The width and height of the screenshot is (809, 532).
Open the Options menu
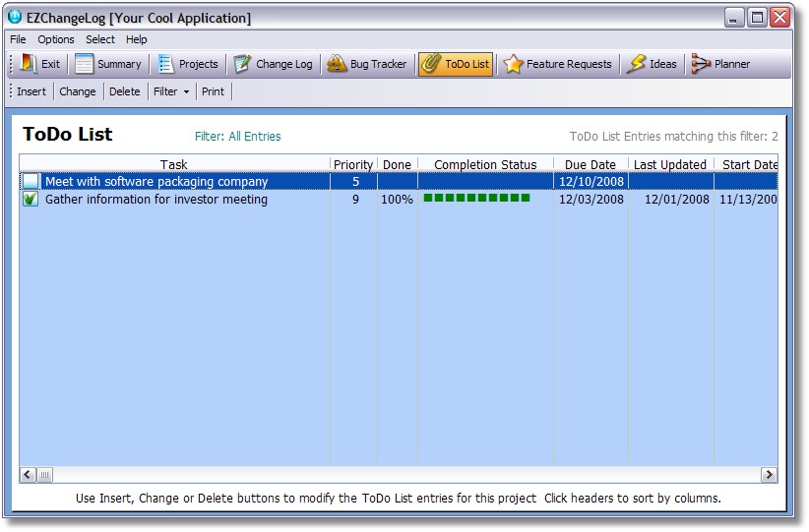[56, 39]
